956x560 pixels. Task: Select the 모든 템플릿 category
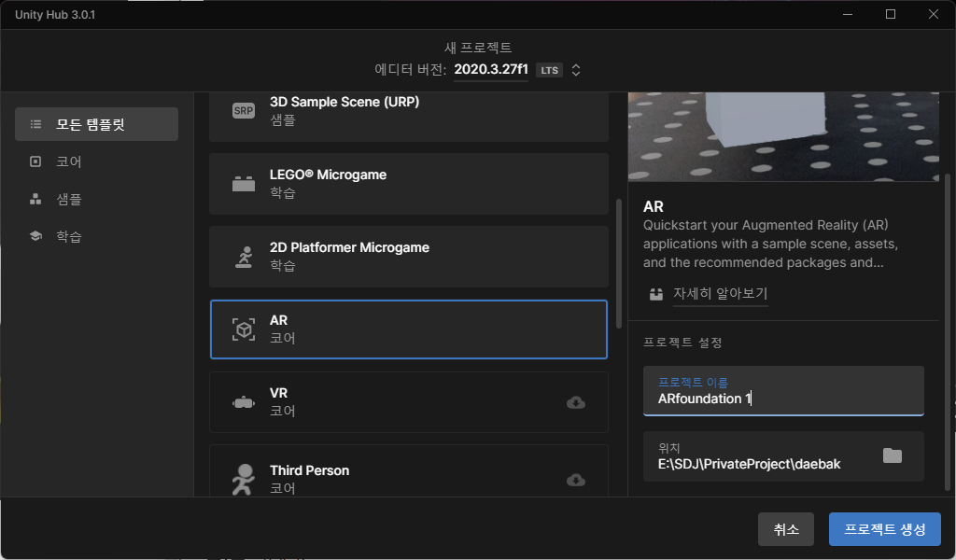96,124
